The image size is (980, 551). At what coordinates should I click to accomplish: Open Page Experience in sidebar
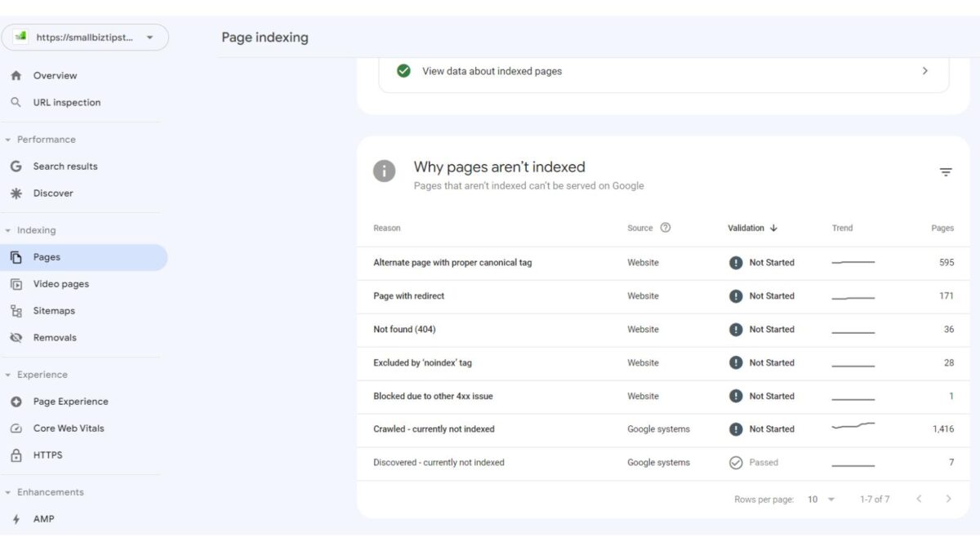coord(70,402)
